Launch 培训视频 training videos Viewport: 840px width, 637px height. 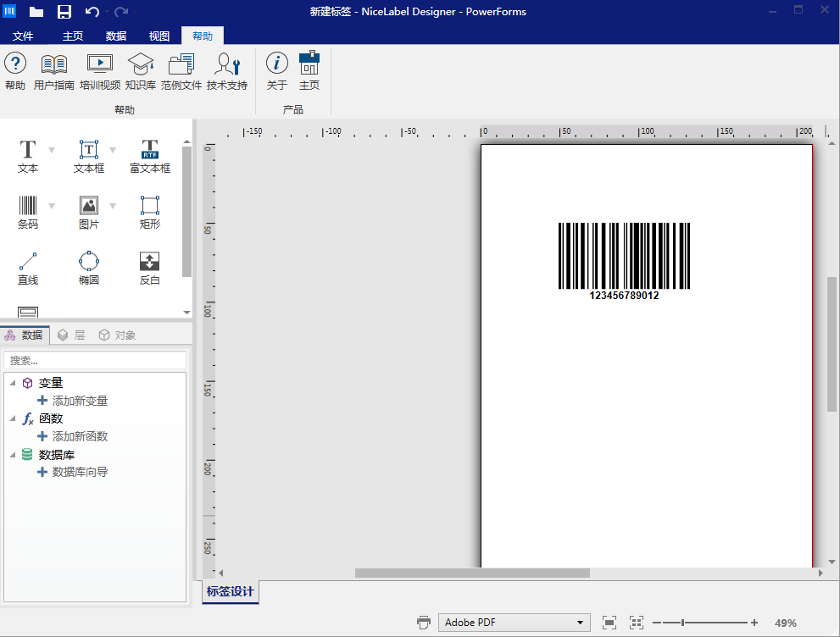(100, 71)
